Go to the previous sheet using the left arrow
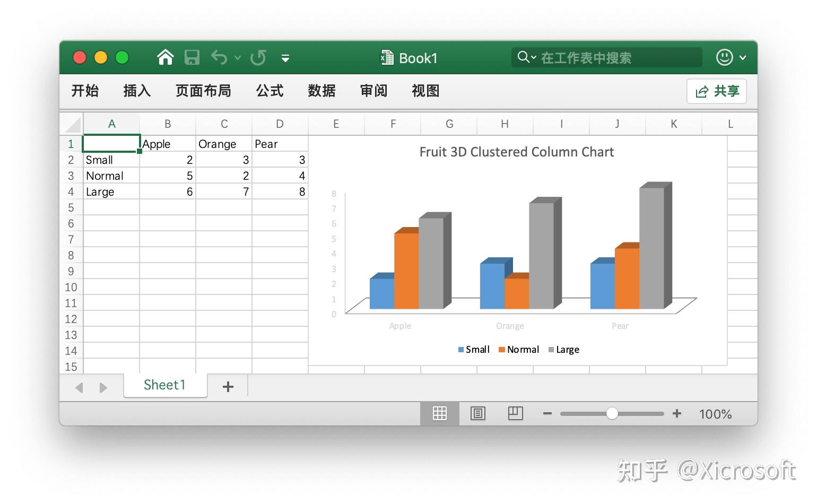 tap(80, 388)
